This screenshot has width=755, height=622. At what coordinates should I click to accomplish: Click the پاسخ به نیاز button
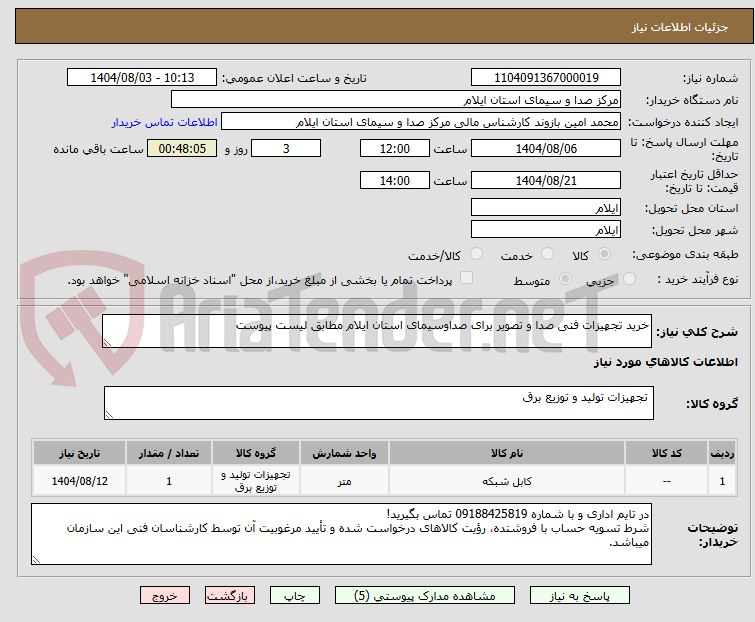pos(580,596)
